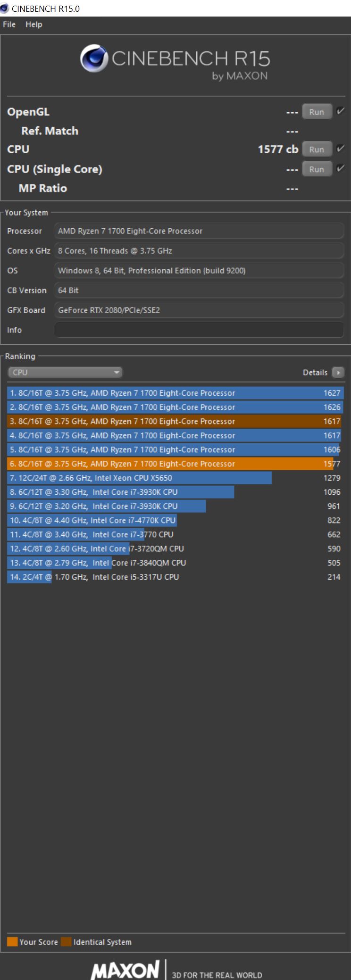Click the brown Identical System legend swatch
The image size is (351, 980).
tap(66, 942)
